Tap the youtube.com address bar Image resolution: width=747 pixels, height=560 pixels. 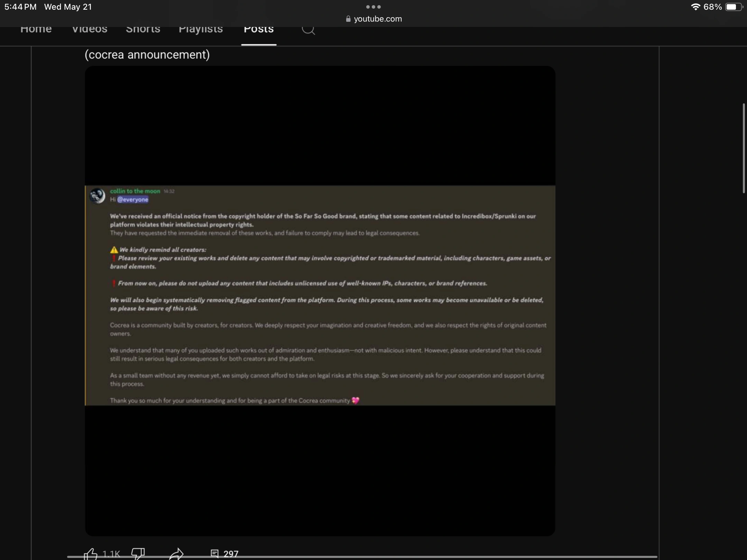(378, 19)
